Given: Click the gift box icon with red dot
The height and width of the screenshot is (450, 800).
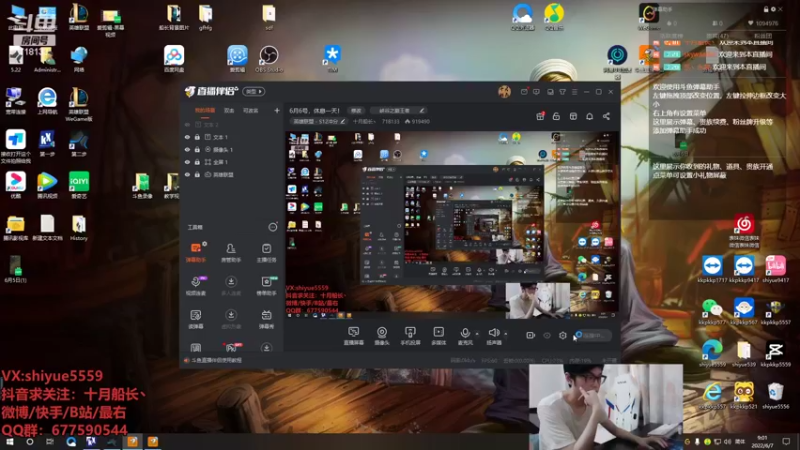Looking at the screenshot, I should 540,116.
